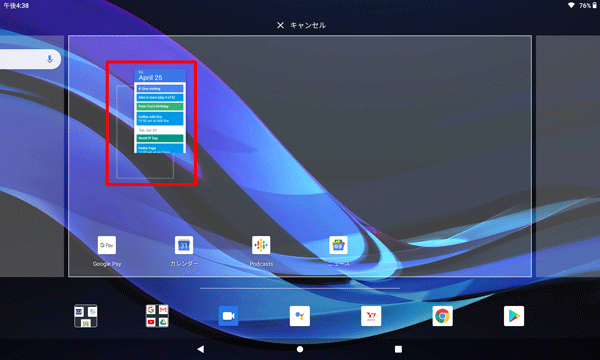Tap the Android home navigation button
Image resolution: width=600 pixels, height=360 pixels.
(300, 349)
